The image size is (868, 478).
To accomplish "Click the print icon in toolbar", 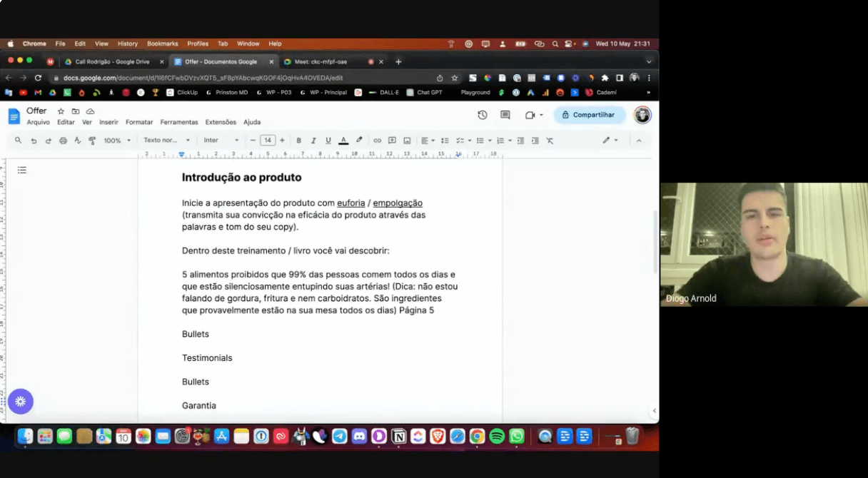I will click(63, 141).
